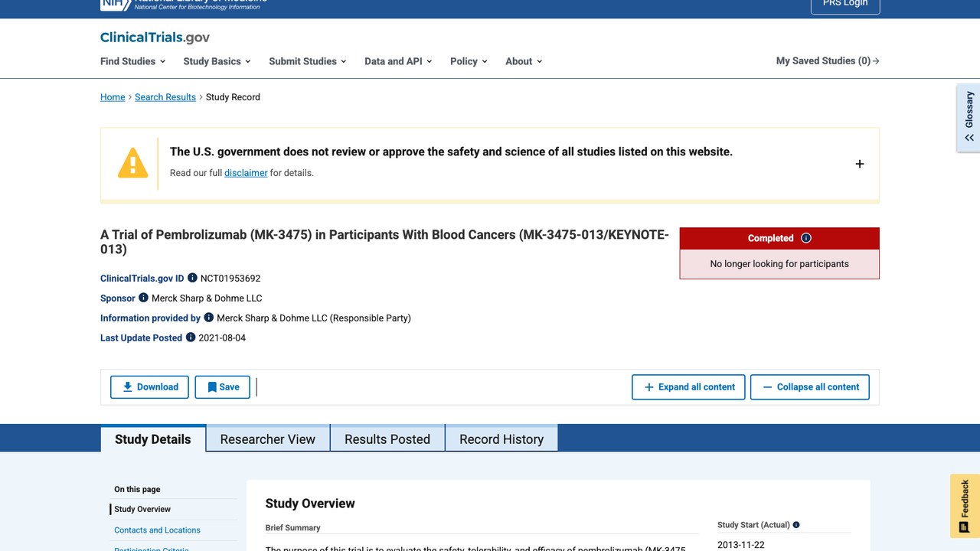This screenshot has height=551, width=980.
Task: Switch to the Record History tab
Action: pos(501,439)
